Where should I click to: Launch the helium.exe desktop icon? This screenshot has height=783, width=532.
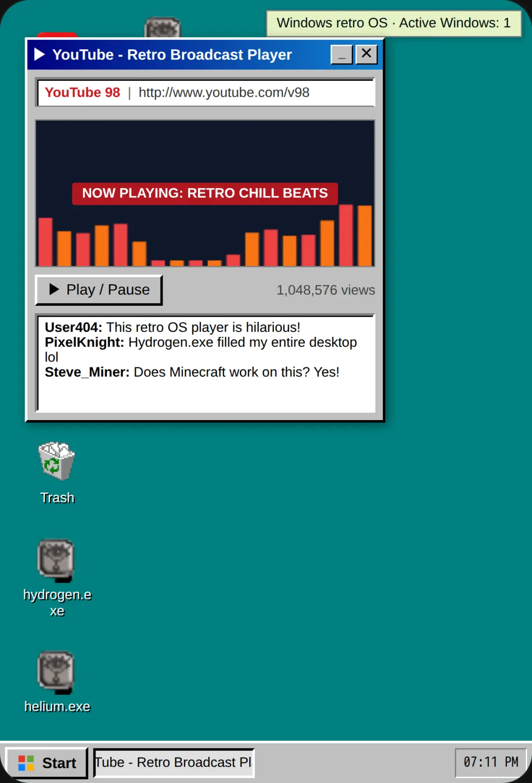click(x=57, y=683)
